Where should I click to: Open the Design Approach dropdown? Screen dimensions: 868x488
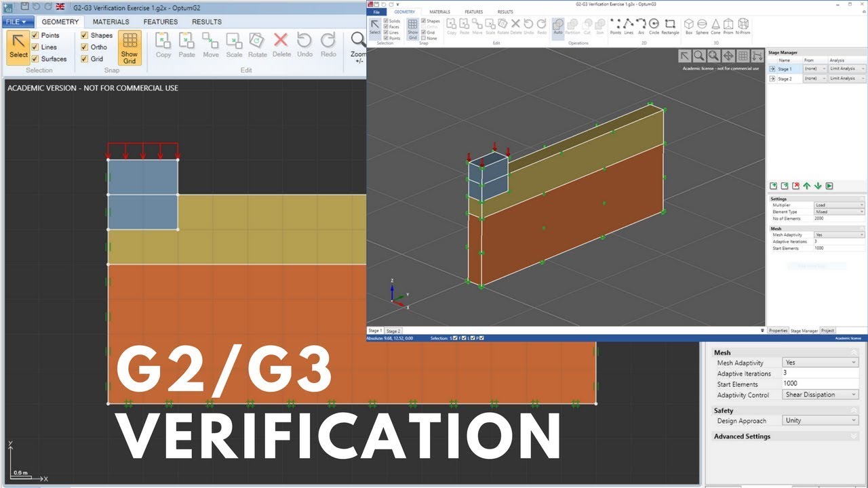(x=821, y=420)
